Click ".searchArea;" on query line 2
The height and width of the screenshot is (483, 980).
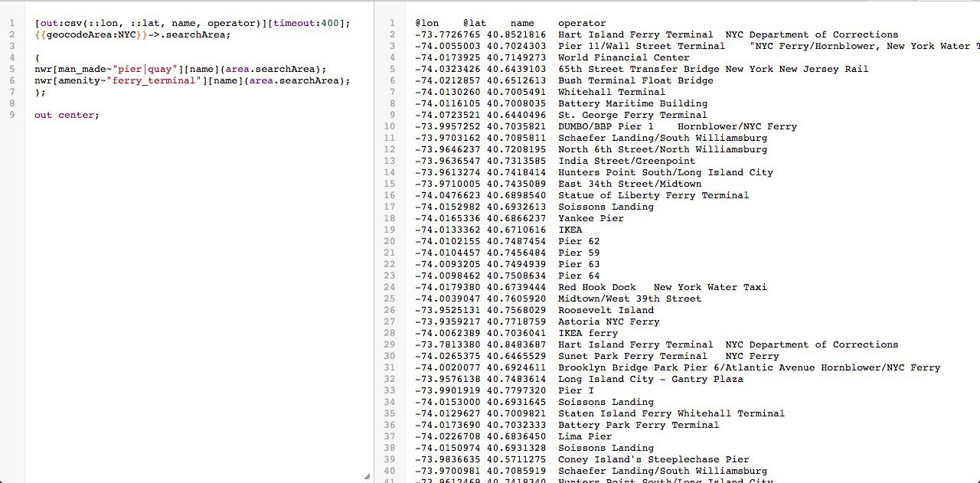coord(195,34)
